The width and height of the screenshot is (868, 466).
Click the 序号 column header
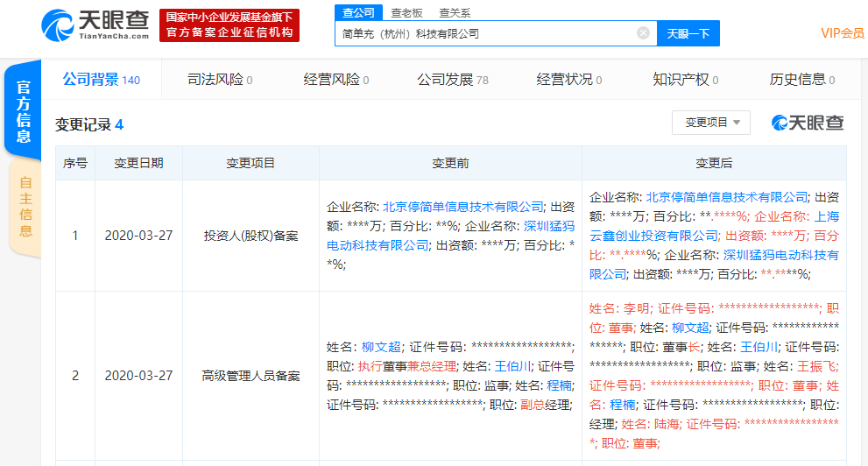(x=75, y=163)
